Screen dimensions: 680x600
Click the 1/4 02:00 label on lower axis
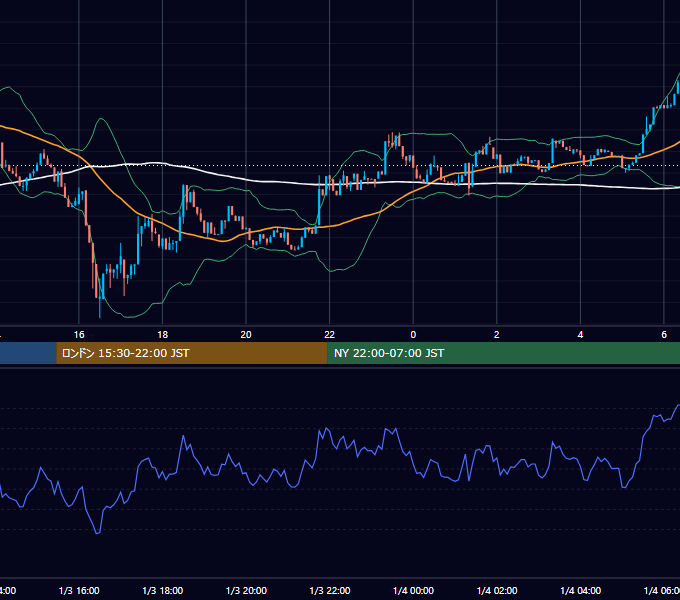(x=497, y=590)
